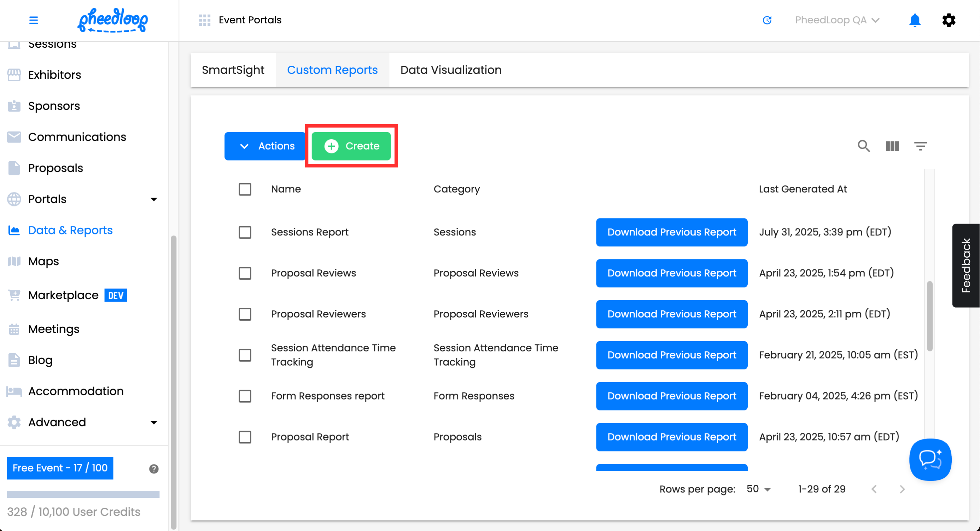Go to next page arrow

click(x=902, y=489)
